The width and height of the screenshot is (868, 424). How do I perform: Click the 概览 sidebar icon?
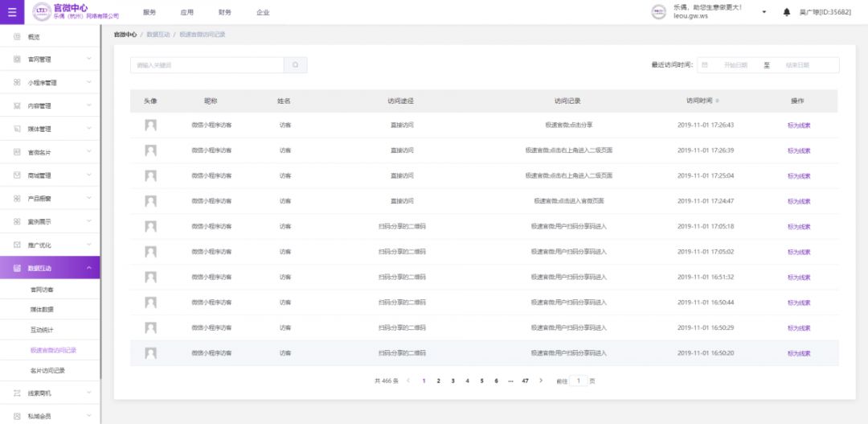click(x=18, y=37)
